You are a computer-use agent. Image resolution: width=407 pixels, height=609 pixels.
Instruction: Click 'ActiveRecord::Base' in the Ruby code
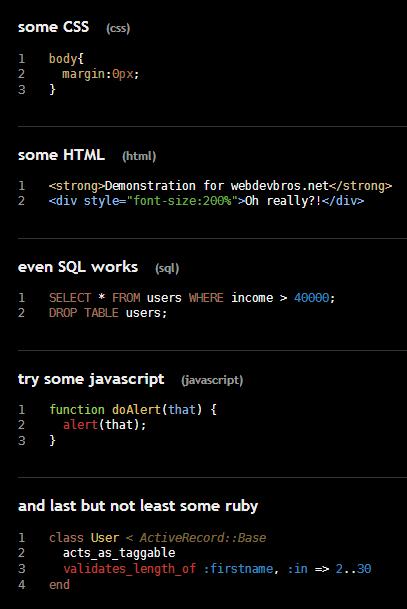(x=203, y=538)
